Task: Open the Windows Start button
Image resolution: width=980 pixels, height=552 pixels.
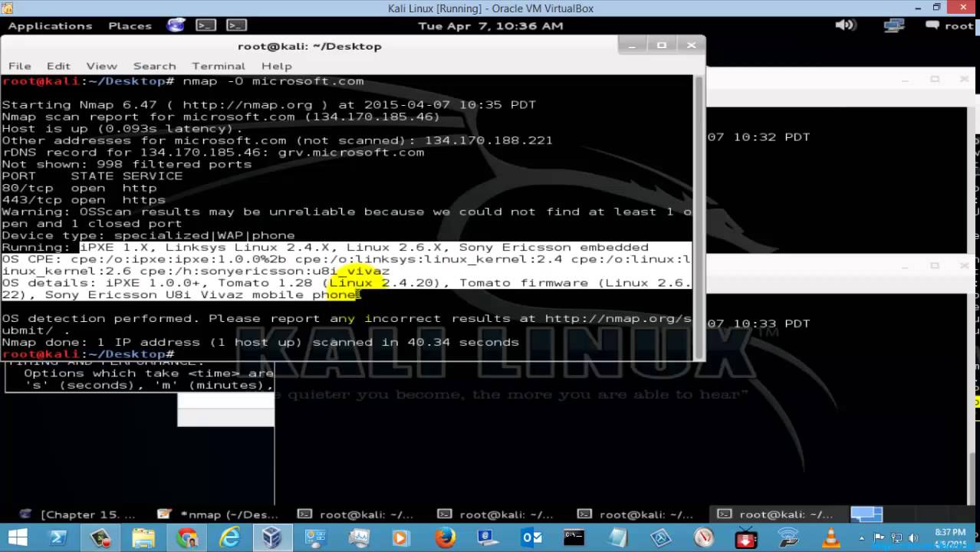Action: [x=17, y=538]
